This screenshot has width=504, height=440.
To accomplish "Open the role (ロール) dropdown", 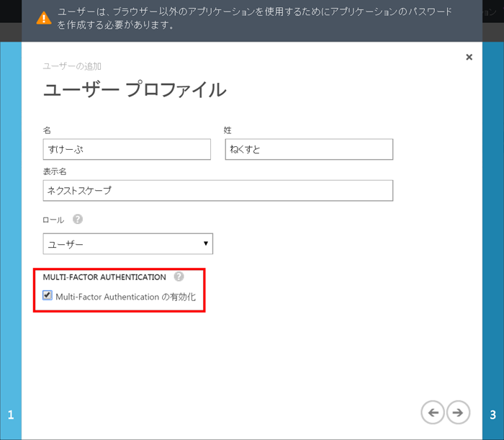I will point(128,244).
